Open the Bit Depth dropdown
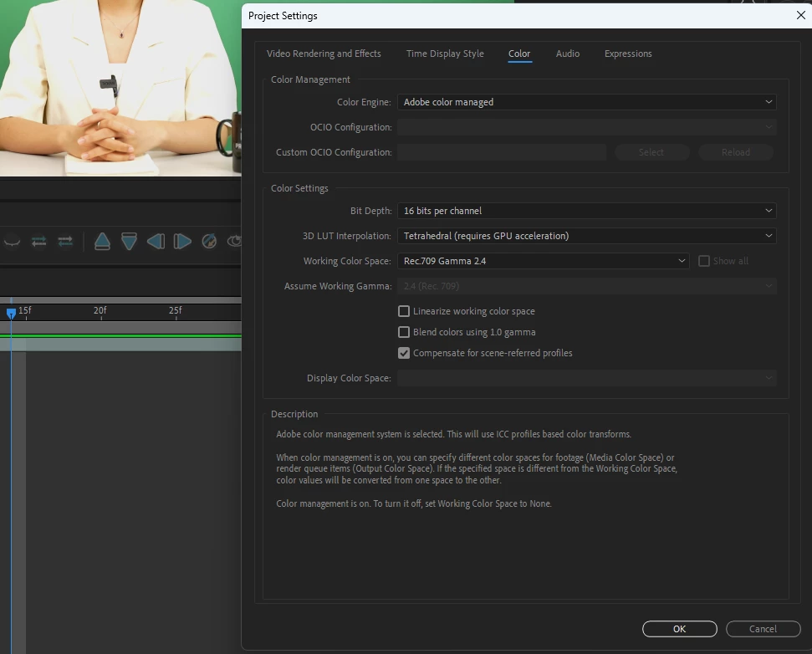Image resolution: width=812 pixels, height=654 pixels. 587,211
